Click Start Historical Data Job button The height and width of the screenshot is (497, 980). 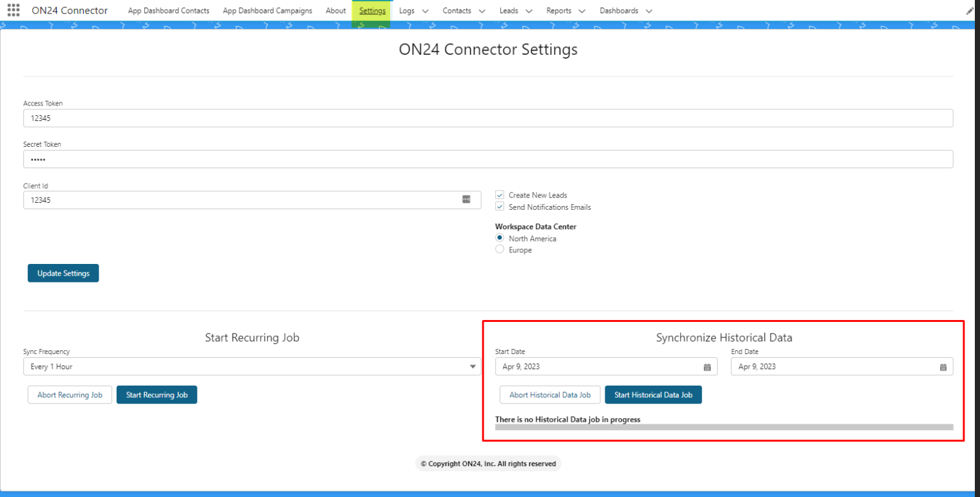point(653,395)
